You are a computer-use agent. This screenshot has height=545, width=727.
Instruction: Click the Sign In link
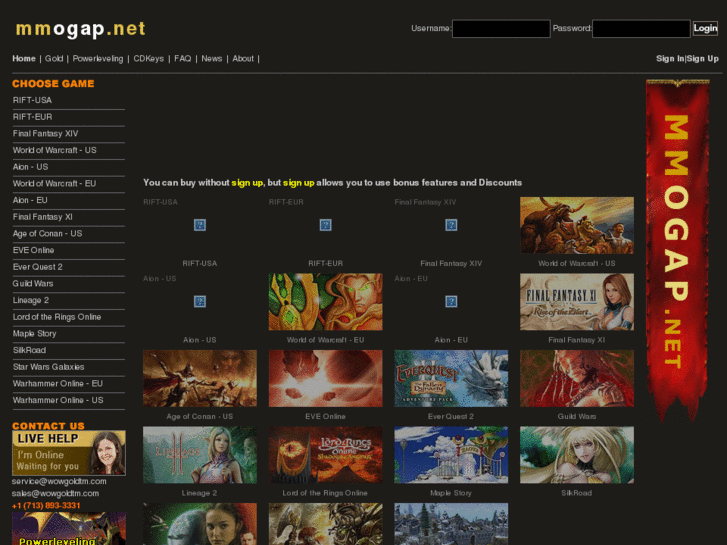coord(670,58)
